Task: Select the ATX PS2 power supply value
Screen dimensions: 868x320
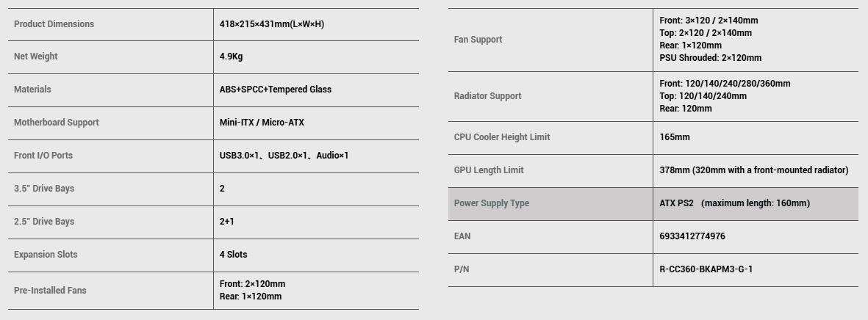Action: (x=676, y=203)
